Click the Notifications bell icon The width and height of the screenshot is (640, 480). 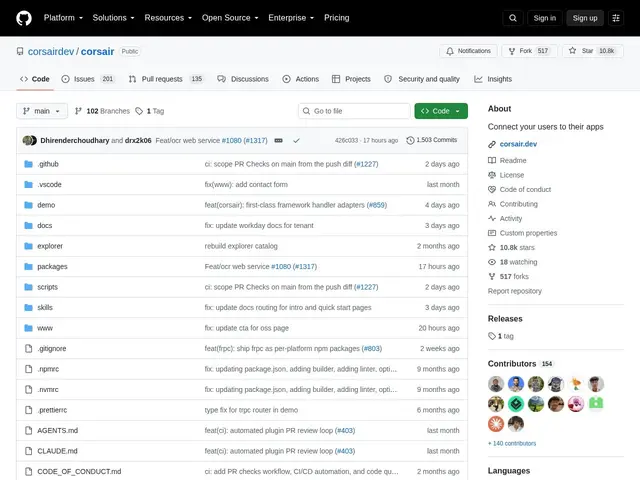tap(450, 51)
